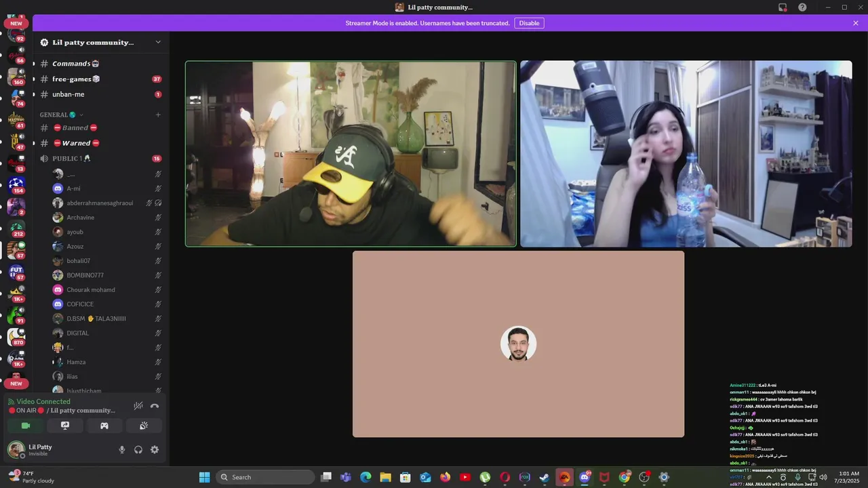Open User Settings gear icon
The image size is (868, 488).
coord(155,449)
